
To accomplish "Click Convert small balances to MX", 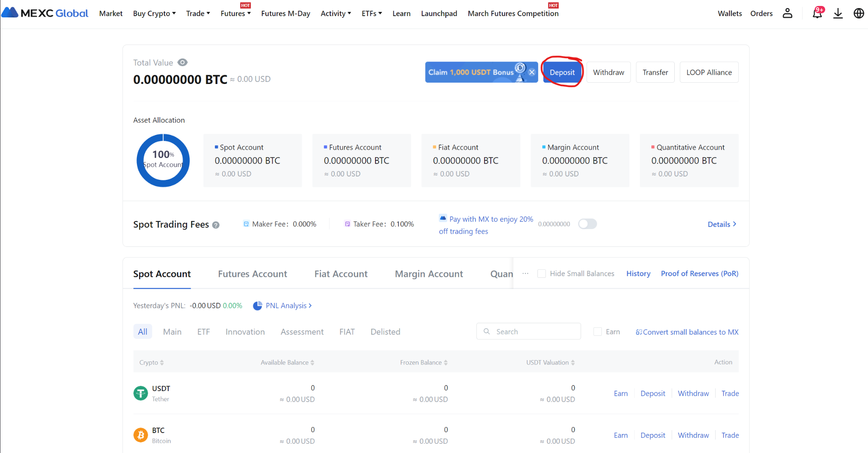I will pyautogui.click(x=687, y=332).
